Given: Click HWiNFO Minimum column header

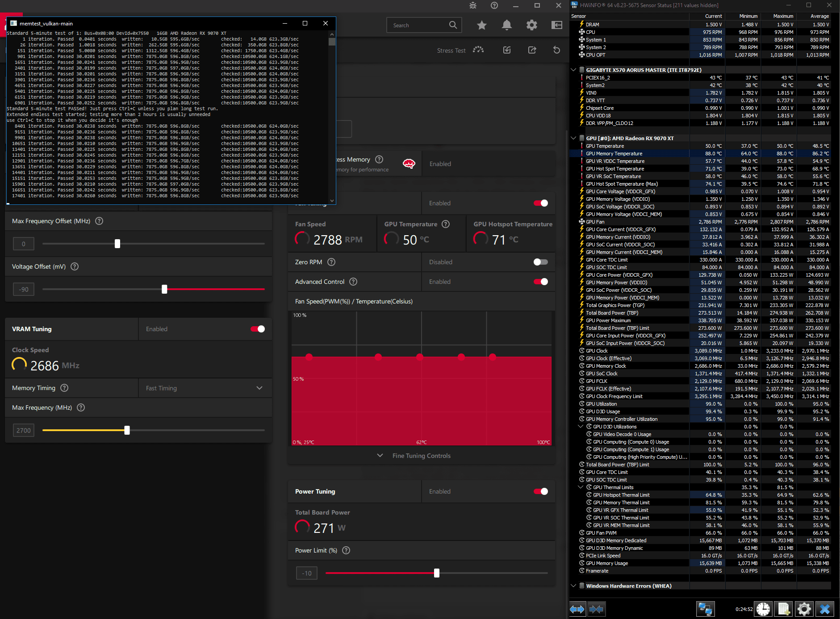Looking at the screenshot, I should (x=743, y=16).
